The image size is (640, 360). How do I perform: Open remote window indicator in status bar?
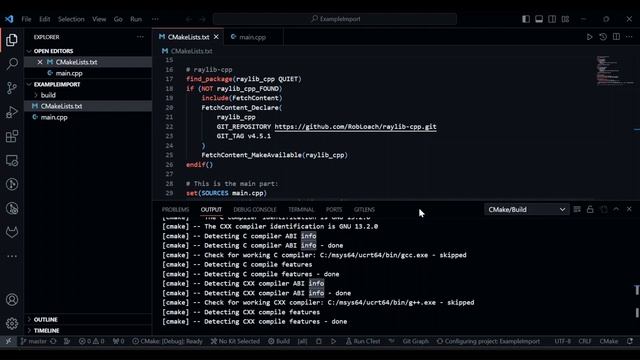(x=9, y=341)
